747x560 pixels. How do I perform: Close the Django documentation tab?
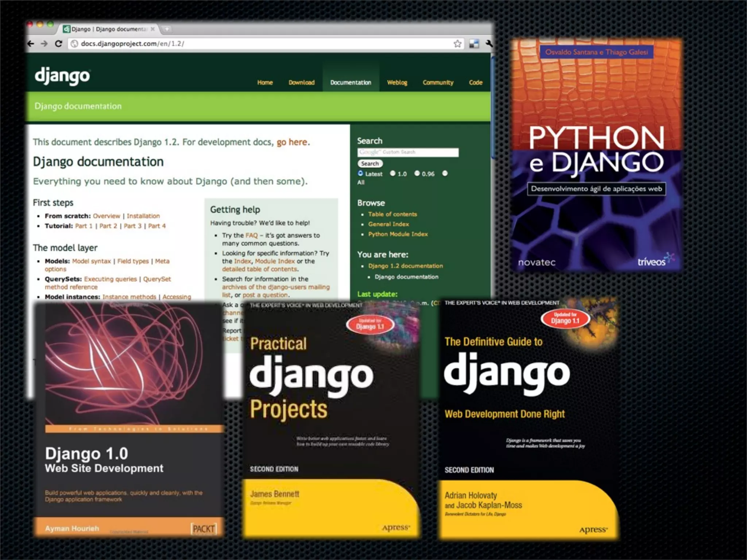coord(153,29)
